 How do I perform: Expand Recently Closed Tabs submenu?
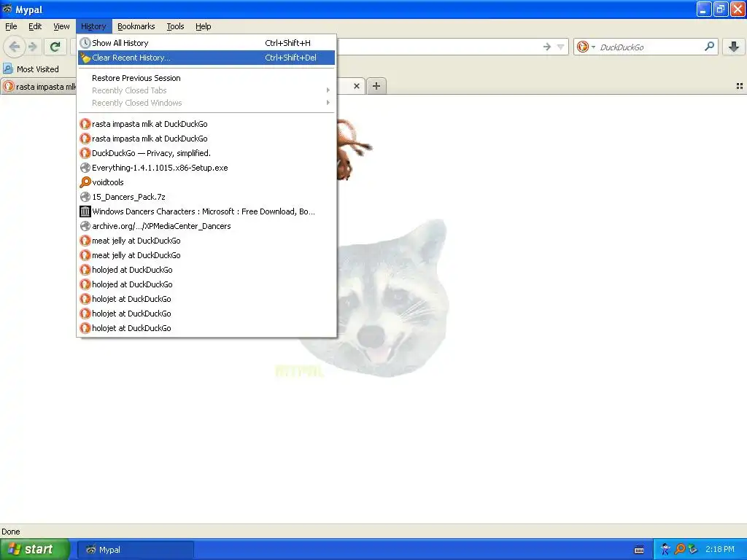pyautogui.click(x=206, y=90)
